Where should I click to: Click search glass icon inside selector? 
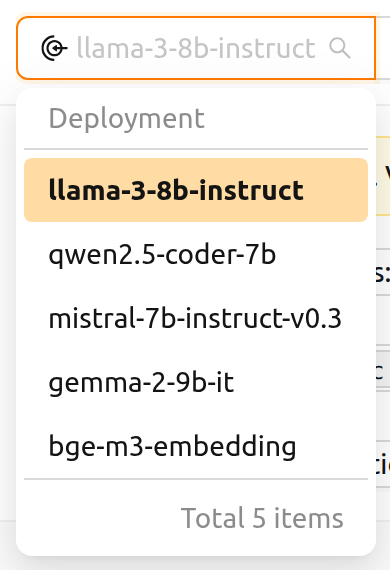pos(340,48)
